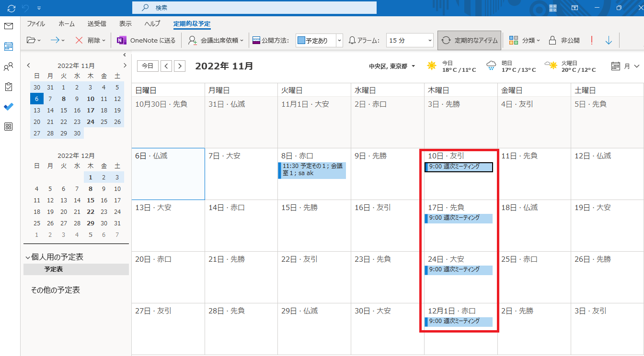Click the send/receive sync icon in title bar
This screenshot has height=356, width=644.
click(11, 8)
